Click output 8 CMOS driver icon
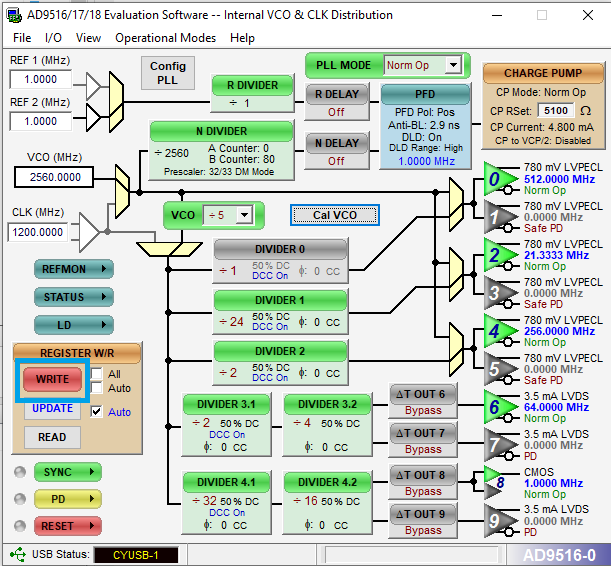The height and width of the screenshot is (566, 611). click(494, 482)
